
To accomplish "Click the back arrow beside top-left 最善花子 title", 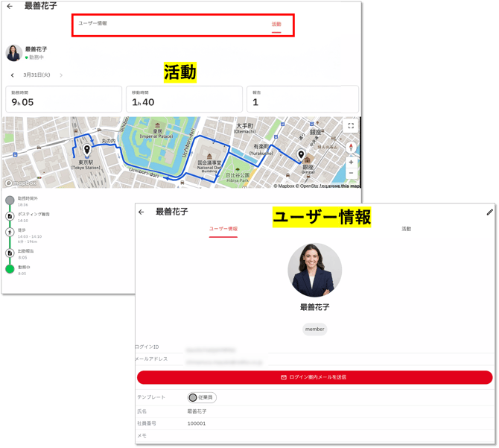I will tap(10, 7).
